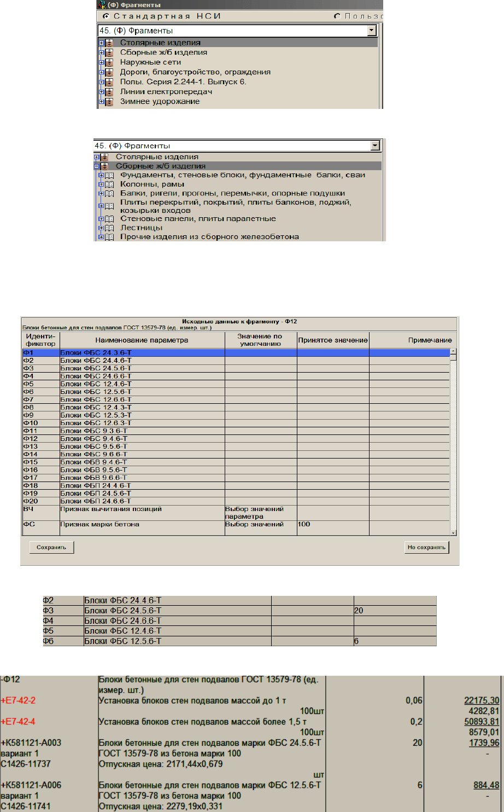Select the Ф12 Блоки ФБС 9.4.6-Т row

point(236,439)
